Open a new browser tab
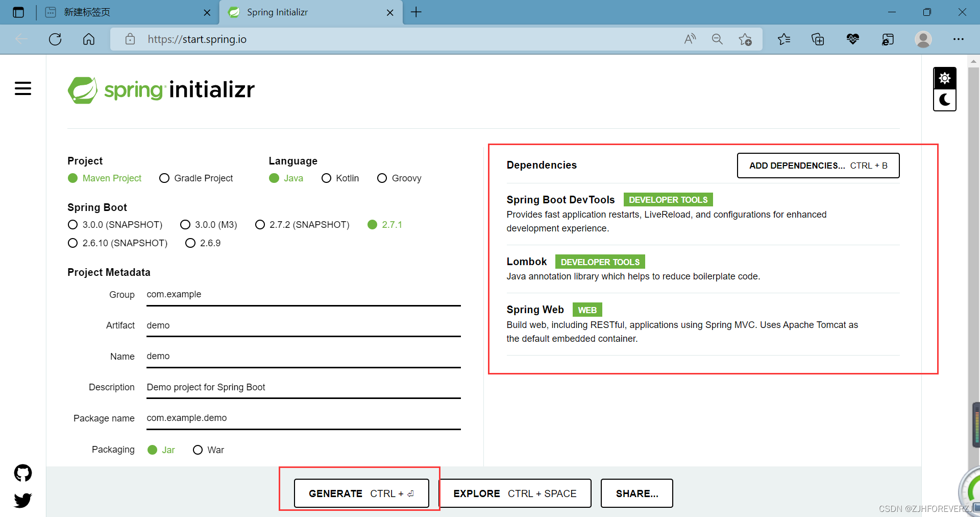Screen dimensions: 980x517 [x=416, y=12]
